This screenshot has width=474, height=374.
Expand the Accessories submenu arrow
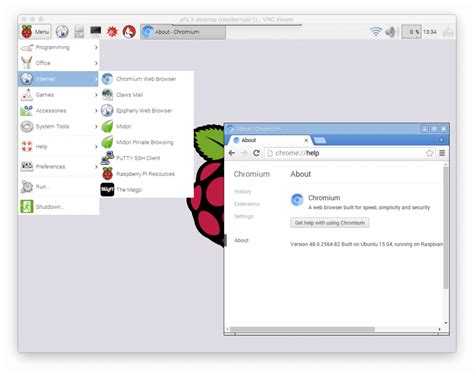point(96,111)
